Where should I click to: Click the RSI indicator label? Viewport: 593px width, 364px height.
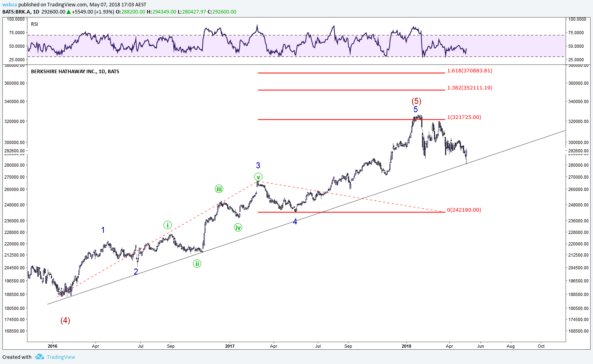(x=35, y=24)
